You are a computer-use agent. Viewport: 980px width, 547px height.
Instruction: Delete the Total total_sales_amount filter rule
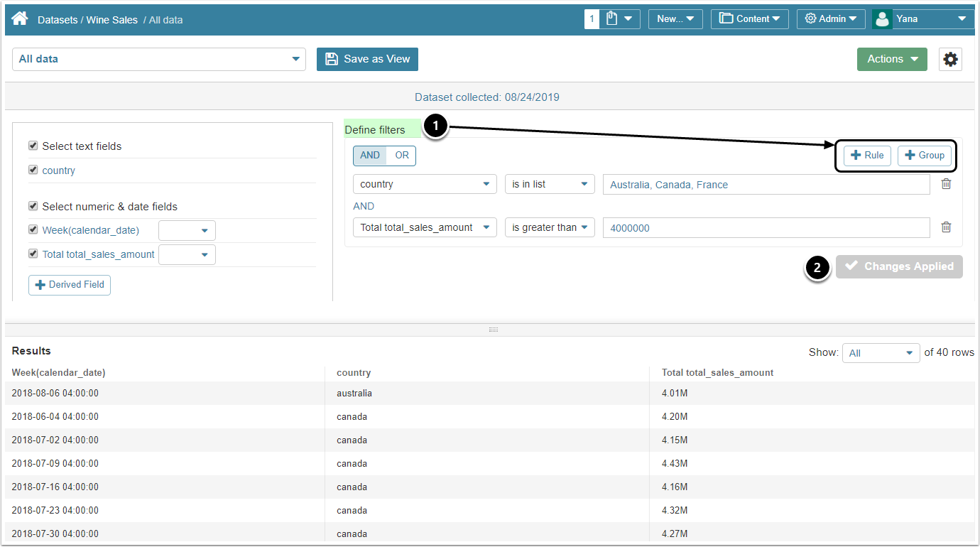click(x=946, y=227)
